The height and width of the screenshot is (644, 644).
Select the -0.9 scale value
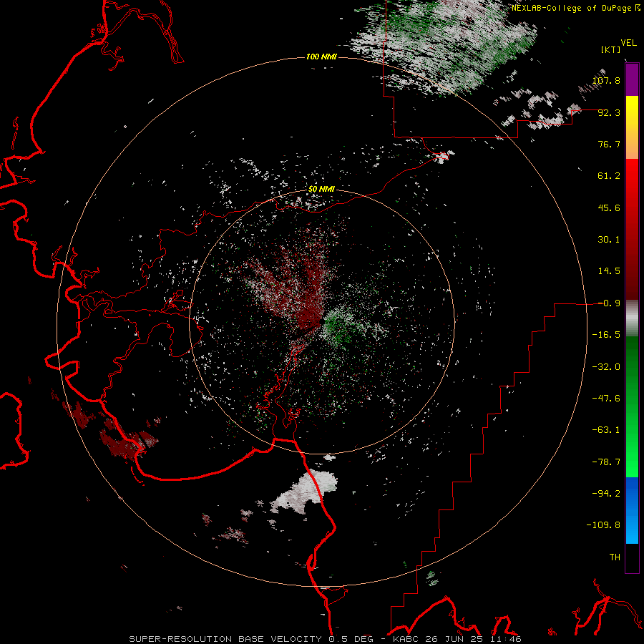click(609, 303)
